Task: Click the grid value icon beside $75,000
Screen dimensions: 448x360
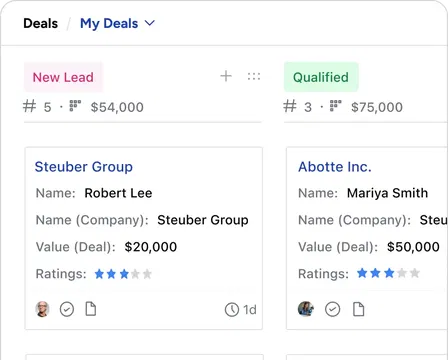Action: coord(336,105)
